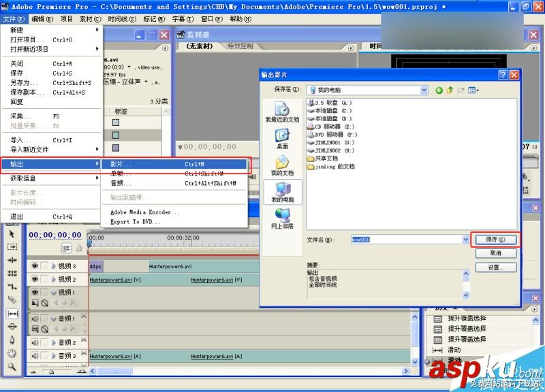Open My Documents (我的文档) shortcut
This screenshot has height=392, width=545.
(282, 165)
